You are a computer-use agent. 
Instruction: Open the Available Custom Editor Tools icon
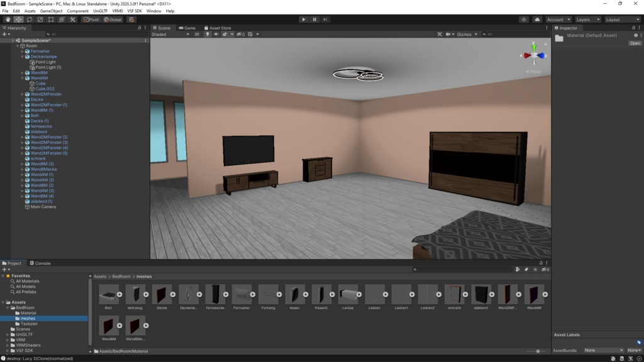[72, 19]
